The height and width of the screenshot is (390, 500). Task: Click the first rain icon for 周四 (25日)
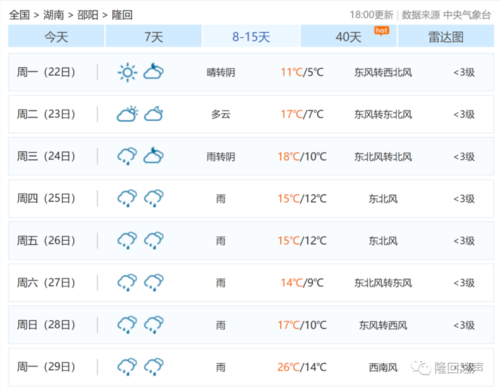pos(127,198)
